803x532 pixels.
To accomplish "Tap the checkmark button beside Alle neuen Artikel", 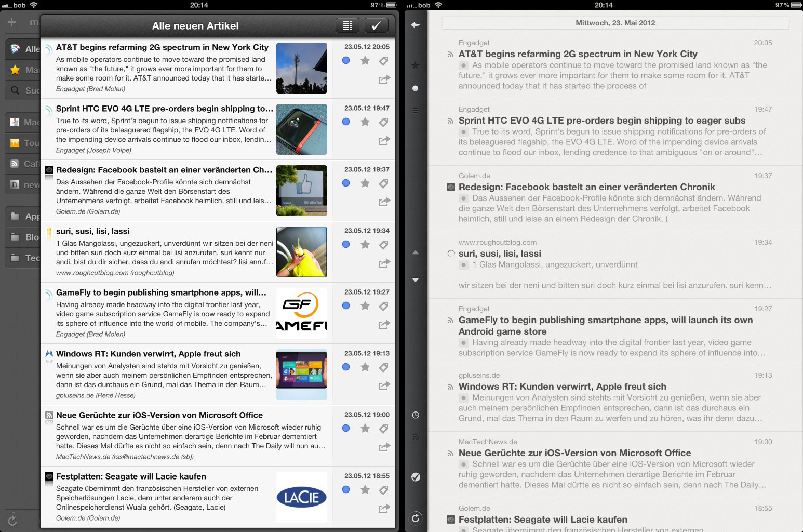I will click(x=377, y=25).
